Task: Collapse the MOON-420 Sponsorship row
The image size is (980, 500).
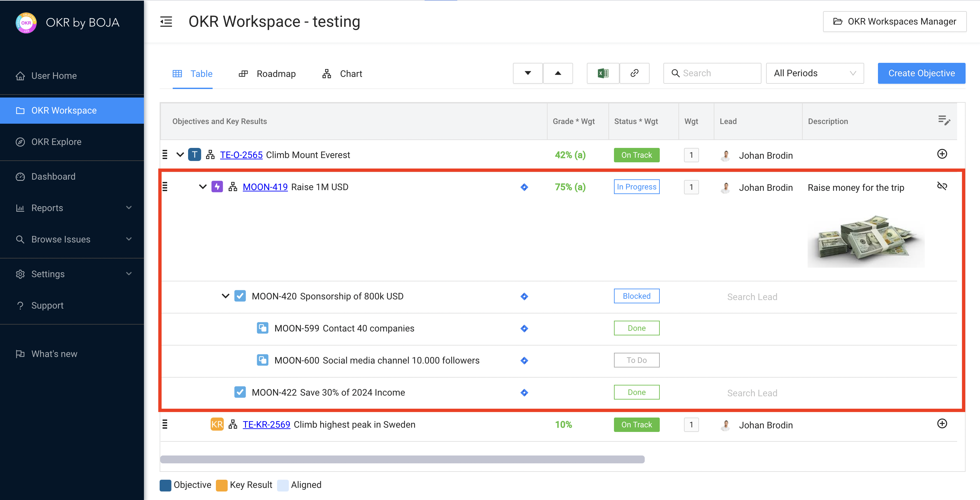Action: click(225, 296)
